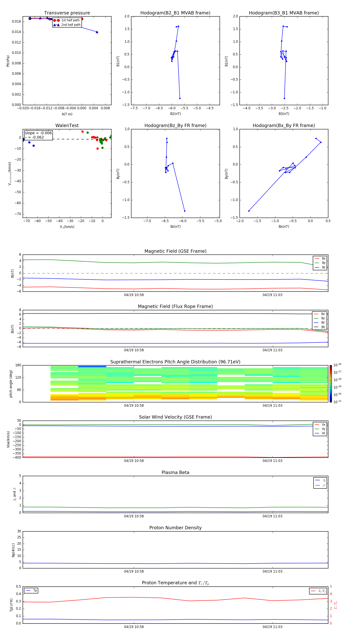Click the 'Proton Temperature and Te/Tp' title
This screenshot has width=351, height=644.
(x=175, y=583)
